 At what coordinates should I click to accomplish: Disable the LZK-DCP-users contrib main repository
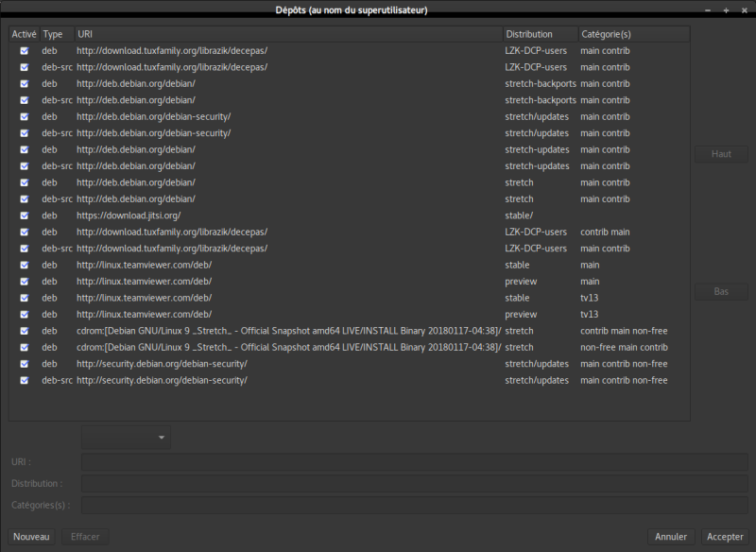[25, 232]
